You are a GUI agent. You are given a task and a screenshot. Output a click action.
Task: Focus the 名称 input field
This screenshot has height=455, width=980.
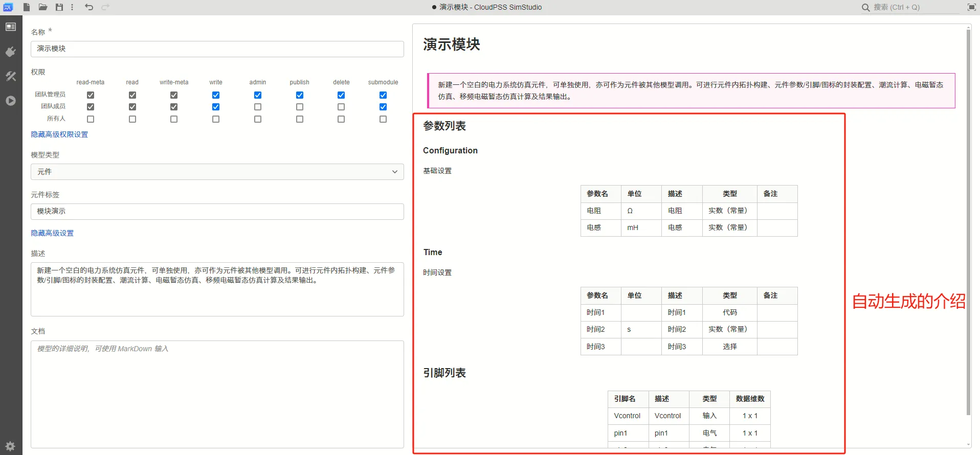pyautogui.click(x=217, y=49)
